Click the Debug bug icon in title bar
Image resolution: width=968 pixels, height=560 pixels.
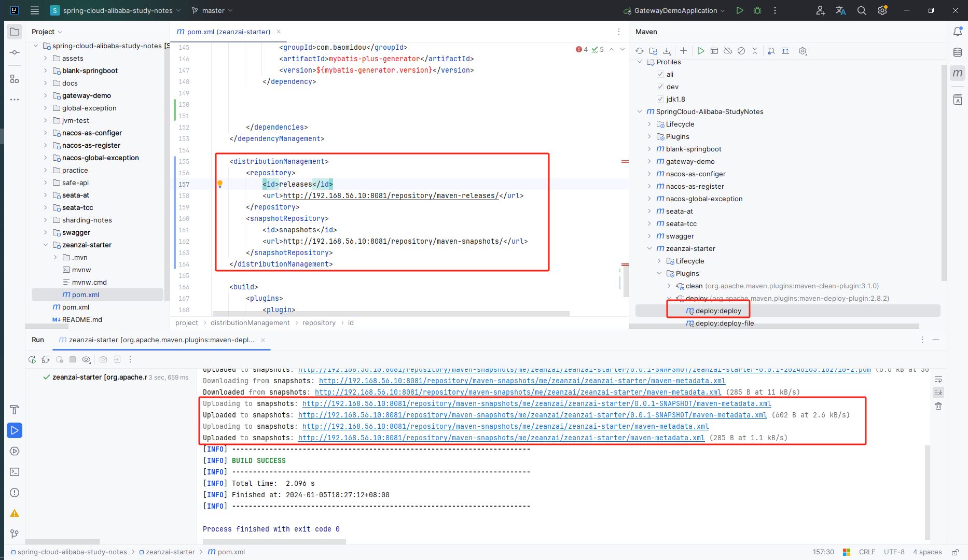pyautogui.click(x=757, y=10)
